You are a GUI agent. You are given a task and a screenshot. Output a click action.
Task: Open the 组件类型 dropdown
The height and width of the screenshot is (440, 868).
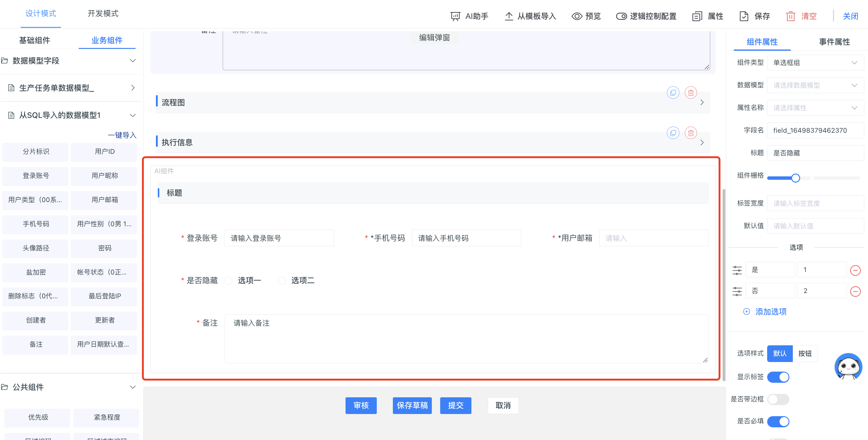coord(815,63)
